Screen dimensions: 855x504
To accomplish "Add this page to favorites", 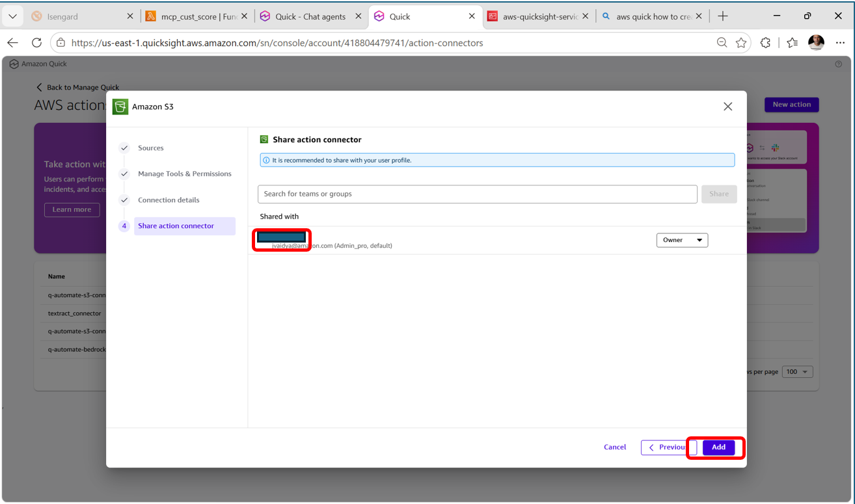I will pyautogui.click(x=740, y=43).
